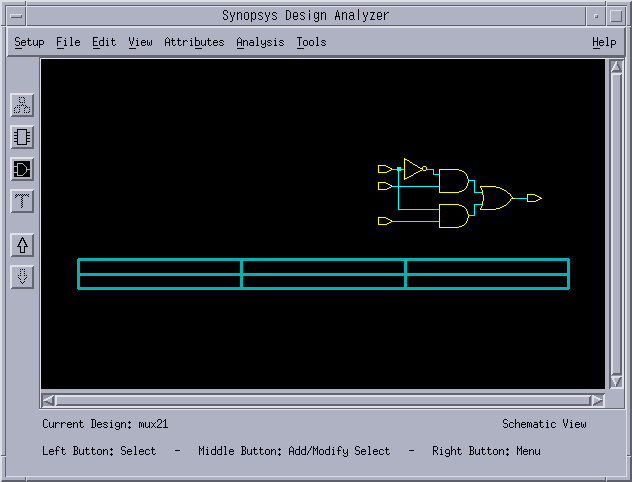Image resolution: width=632 pixels, height=482 pixels.
Task: Click the horizontal scrollbar left arrow
Action: pos(48,401)
